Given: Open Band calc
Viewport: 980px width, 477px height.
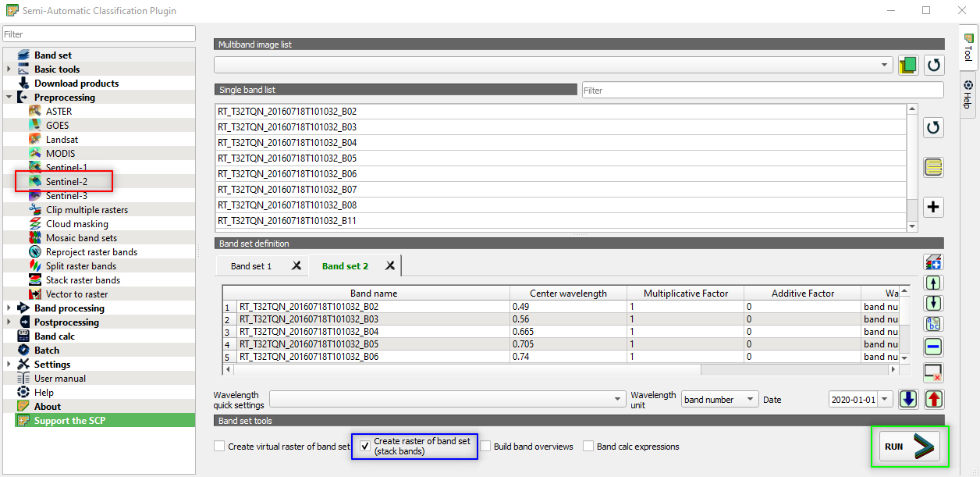Looking at the screenshot, I should point(55,336).
